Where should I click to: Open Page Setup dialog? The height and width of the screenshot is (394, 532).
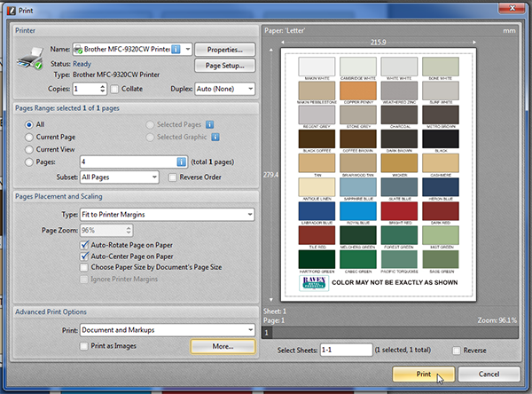tap(225, 66)
